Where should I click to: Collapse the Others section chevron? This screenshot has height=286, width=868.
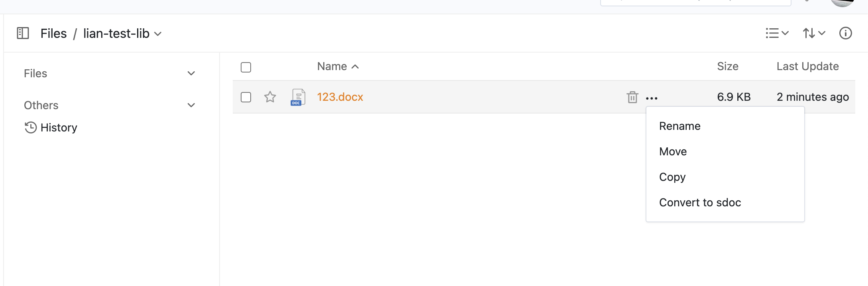[x=191, y=105]
